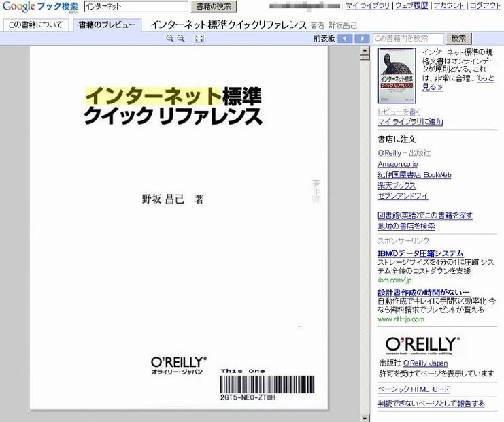Click ibm.com/jp ad URL
This screenshot has height=422, width=504.
(394, 280)
